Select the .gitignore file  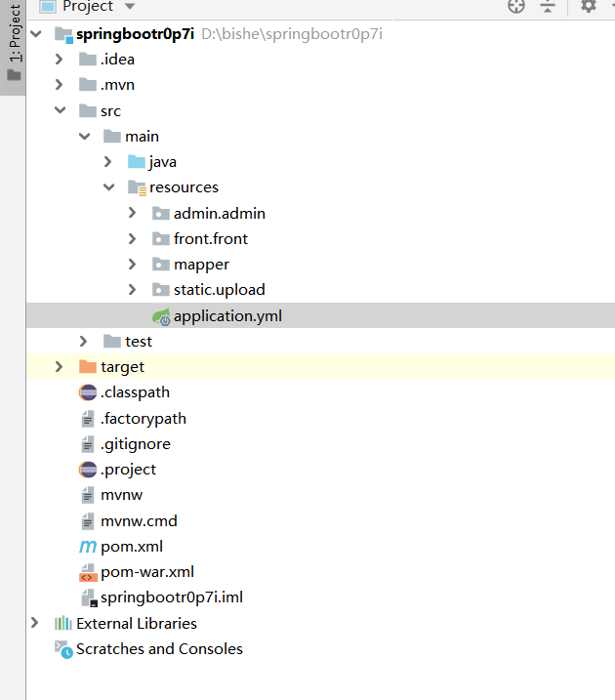click(x=135, y=444)
